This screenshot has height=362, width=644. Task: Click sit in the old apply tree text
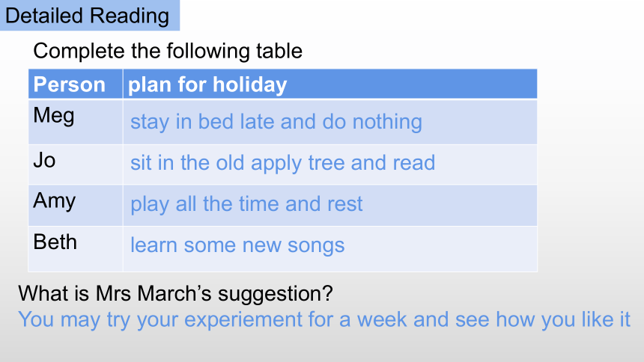pos(282,163)
